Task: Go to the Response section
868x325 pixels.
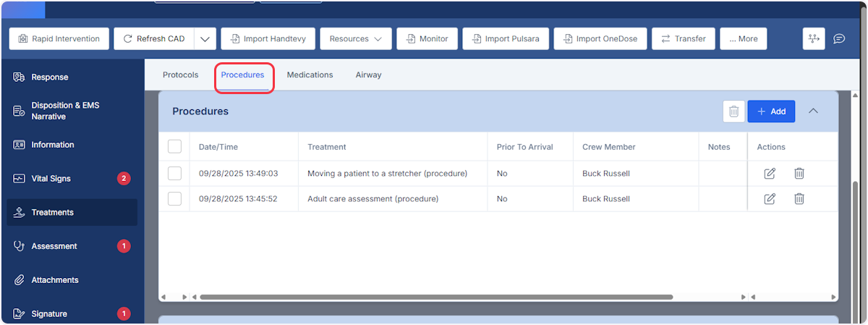Action: (72, 77)
